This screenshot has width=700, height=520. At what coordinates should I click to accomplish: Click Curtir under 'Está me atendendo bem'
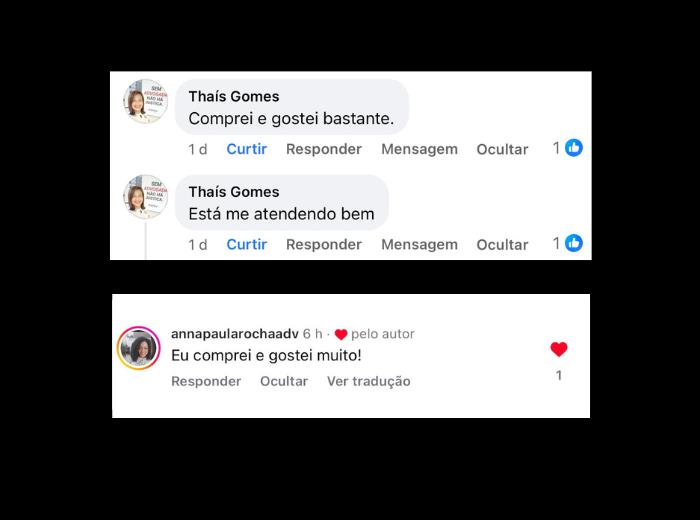[246, 245]
